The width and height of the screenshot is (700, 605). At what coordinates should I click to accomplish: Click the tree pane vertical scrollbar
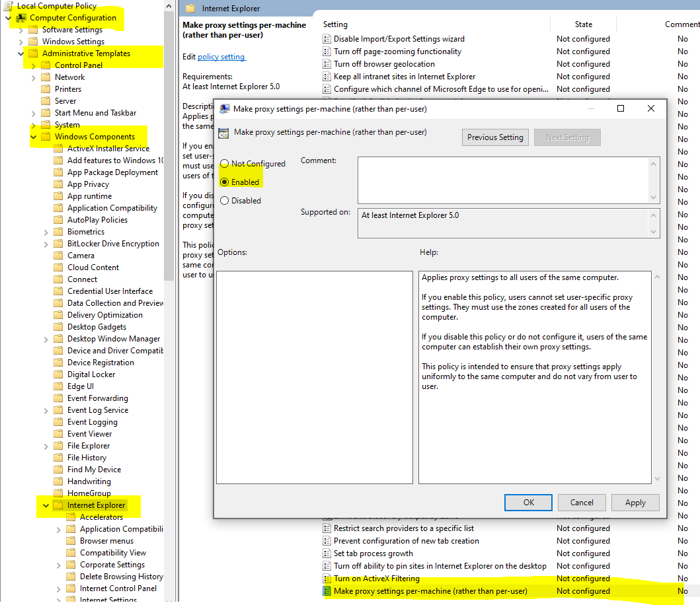point(169,147)
